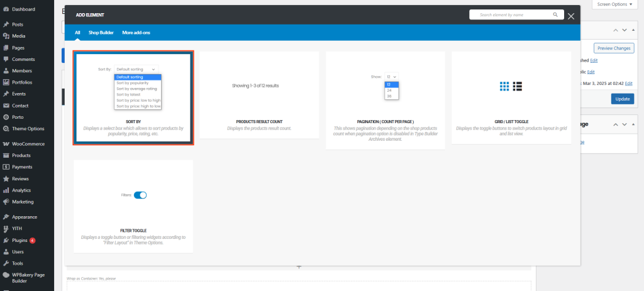Add the Sort By element
Screen dimensions: 644x291
[133, 98]
